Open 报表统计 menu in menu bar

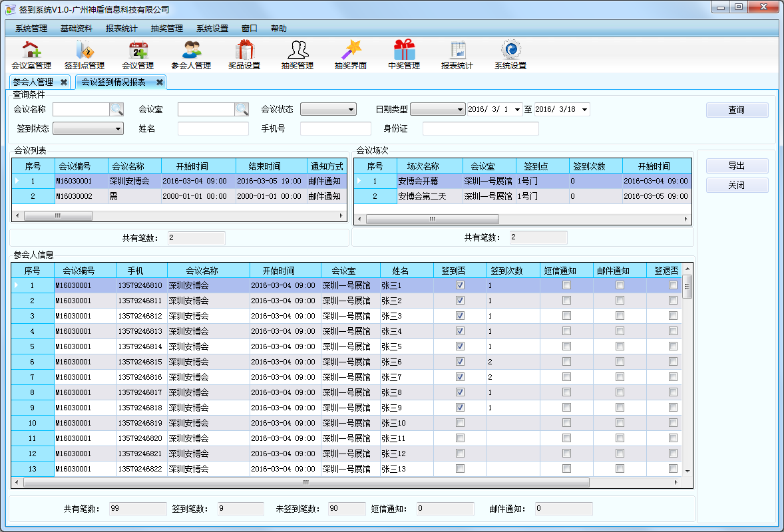(x=121, y=29)
